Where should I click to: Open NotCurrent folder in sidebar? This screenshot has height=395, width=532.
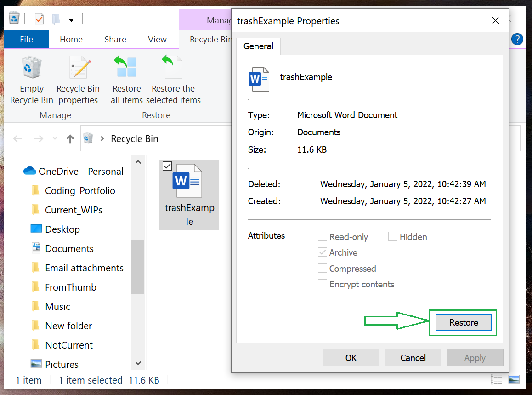tap(62, 345)
